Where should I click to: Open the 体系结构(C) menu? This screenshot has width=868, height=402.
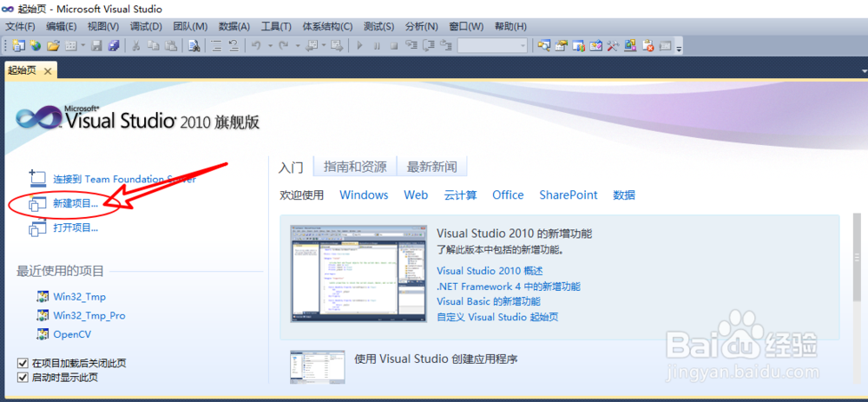pyautogui.click(x=327, y=26)
